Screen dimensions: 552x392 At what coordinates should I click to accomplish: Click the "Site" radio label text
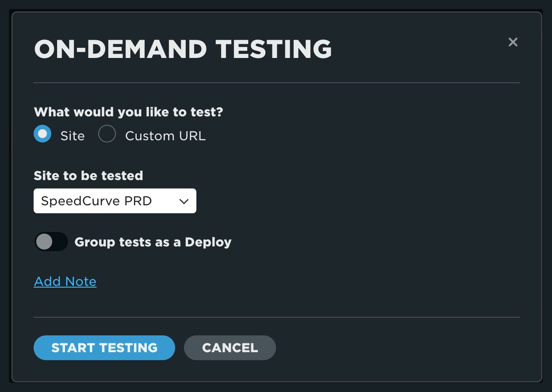coord(73,136)
